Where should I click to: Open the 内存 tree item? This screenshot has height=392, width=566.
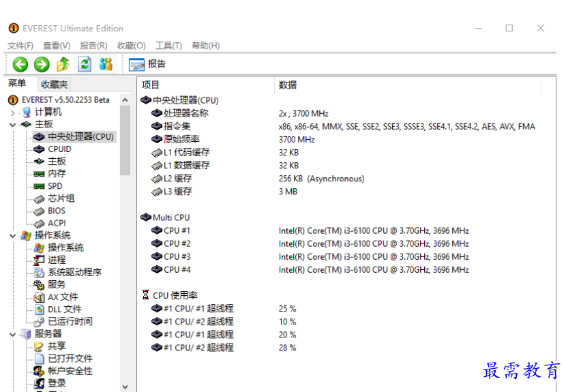50,174
